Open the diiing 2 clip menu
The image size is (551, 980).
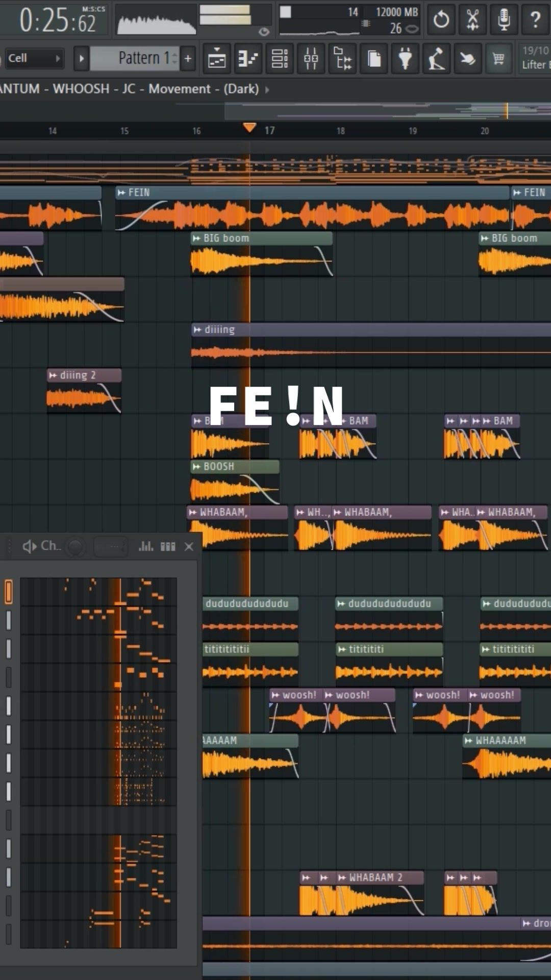pyautogui.click(x=53, y=375)
